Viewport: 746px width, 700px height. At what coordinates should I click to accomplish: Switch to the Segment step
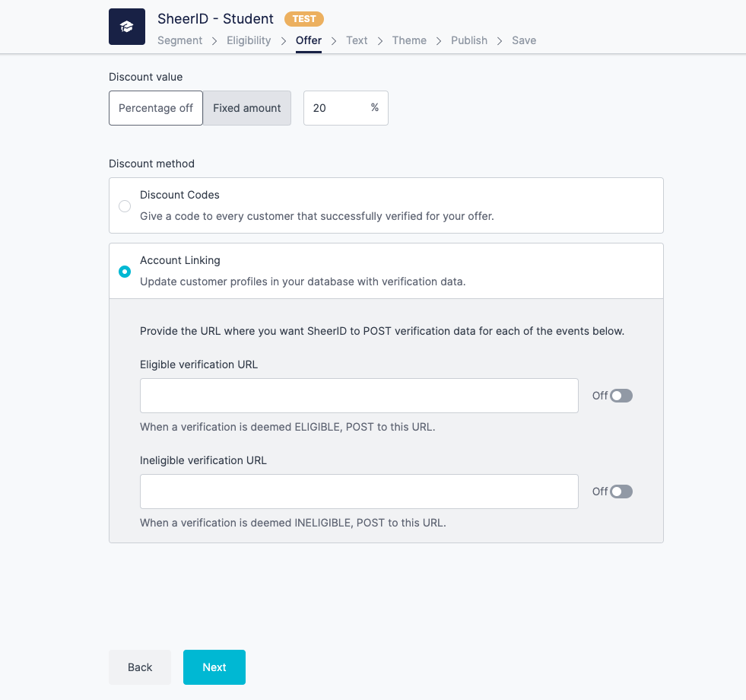click(179, 40)
